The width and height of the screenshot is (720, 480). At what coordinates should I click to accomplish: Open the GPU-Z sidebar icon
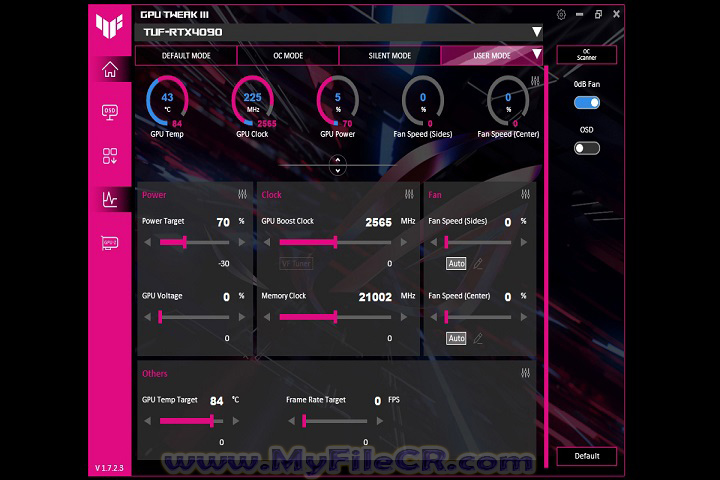110,243
